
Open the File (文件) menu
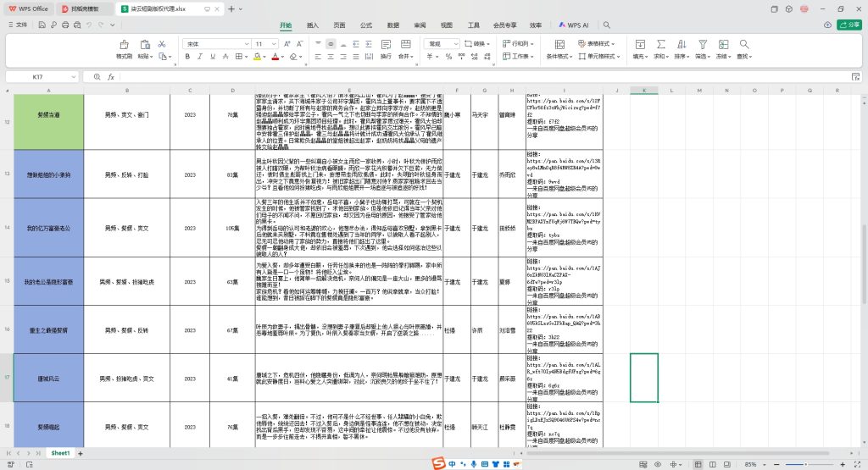click(x=18, y=25)
